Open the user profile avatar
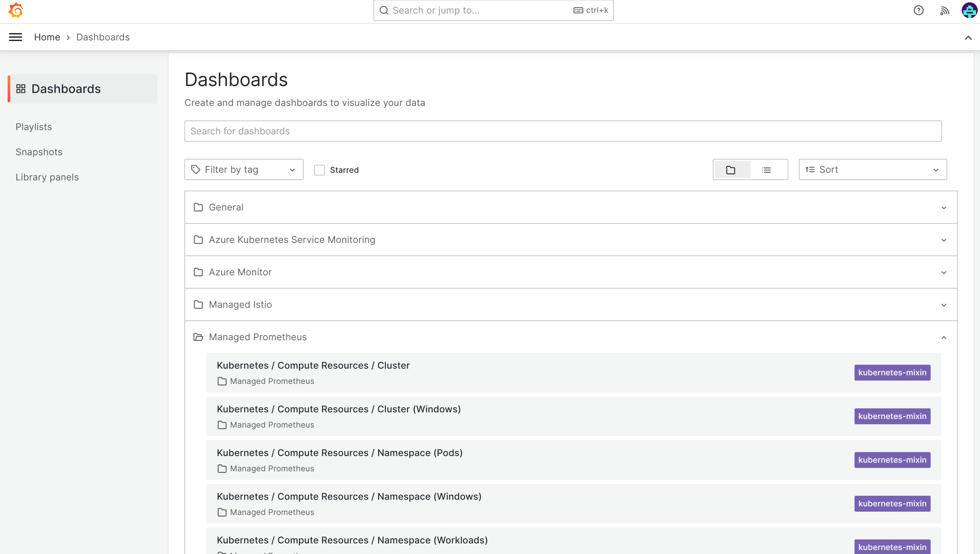The image size is (980, 554). point(969,10)
